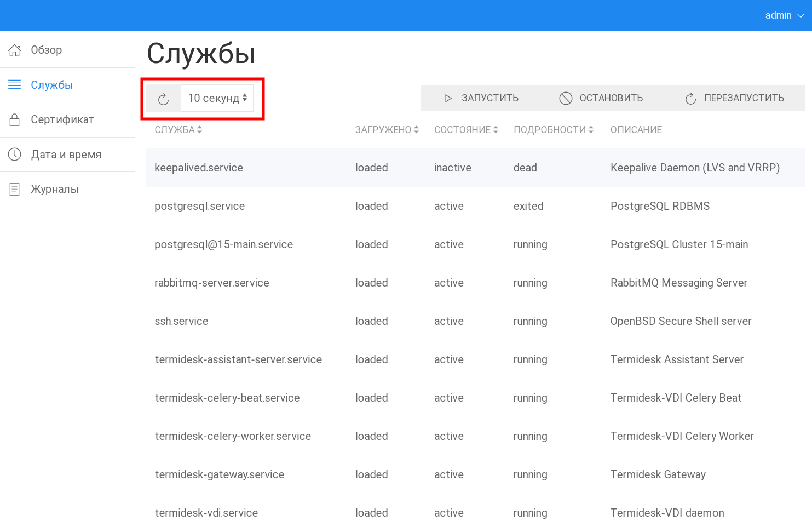Sort by Подробности column header
This screenshot has width=812, height=532.
[553, 130]
